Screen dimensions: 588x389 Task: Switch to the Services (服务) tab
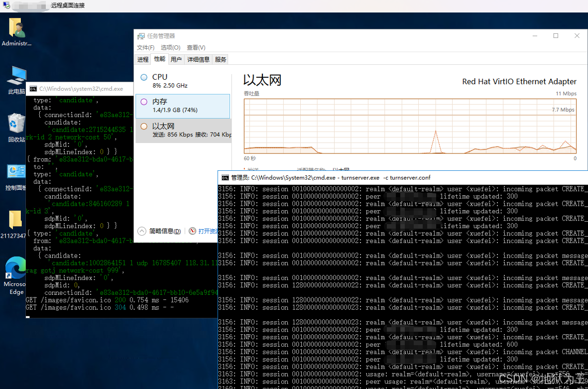(221, 60)
